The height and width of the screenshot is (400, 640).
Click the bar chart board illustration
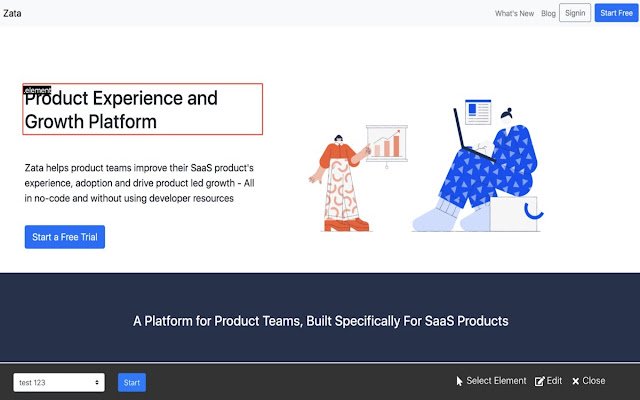[387, 144]
